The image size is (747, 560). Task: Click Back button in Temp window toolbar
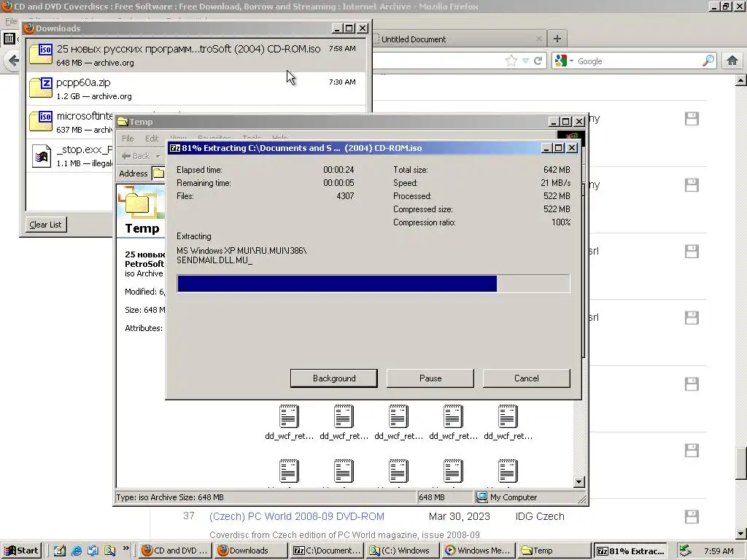tap(136, 156)
